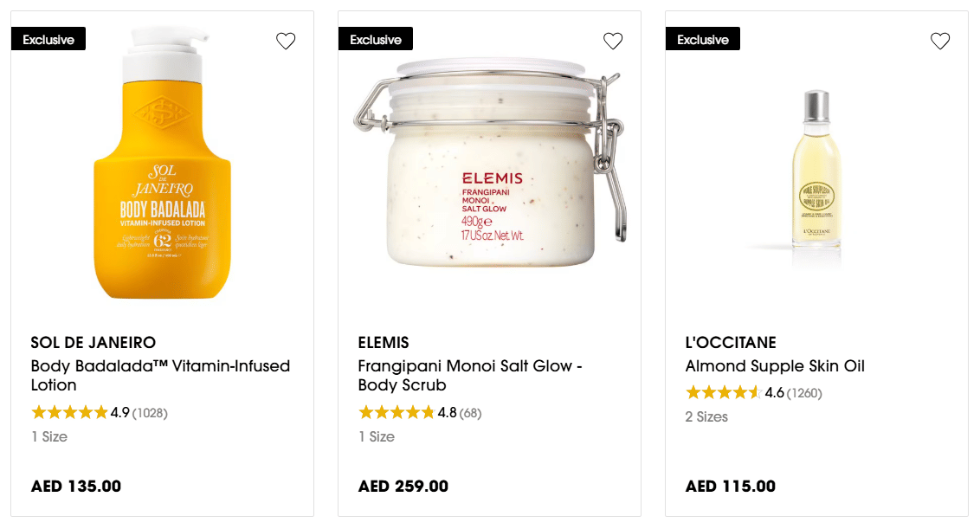View the Elemis Frangipani jar image
Image resolution: width=980 pixels, height=529 pixels.
point(490,165)
